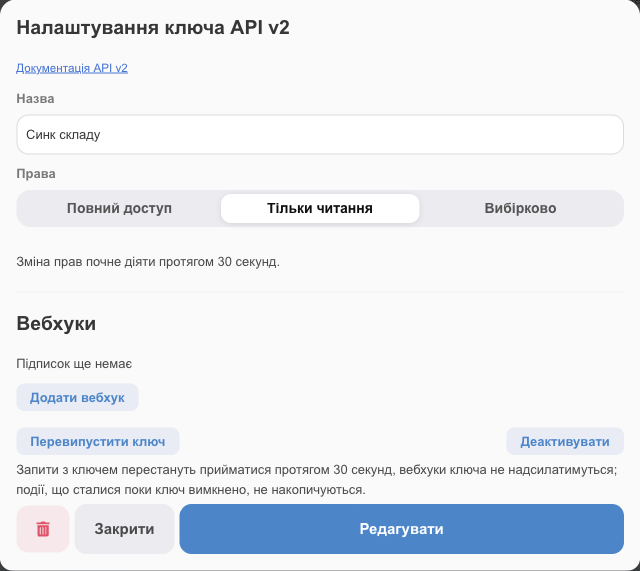Screen dimensions: 640x571
Task: Click the Налаштування ключа API v2 title
Action: coord(153,28)
